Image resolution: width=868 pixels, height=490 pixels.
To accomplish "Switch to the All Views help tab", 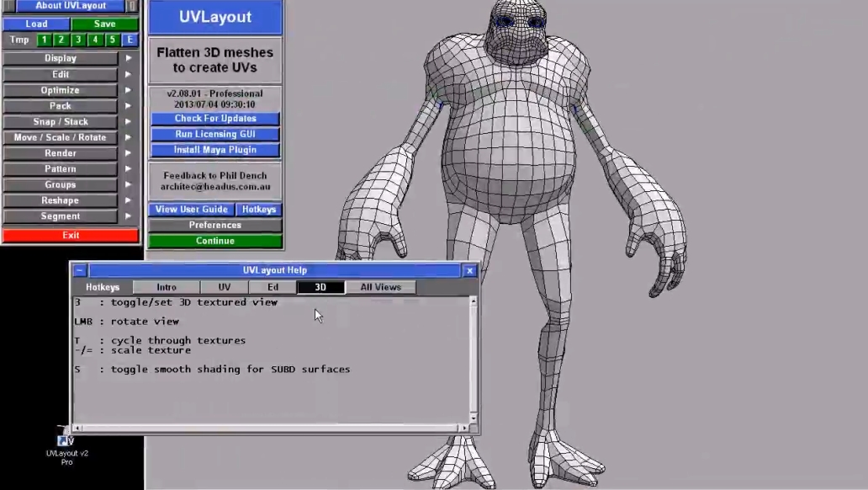I will 380,287.
